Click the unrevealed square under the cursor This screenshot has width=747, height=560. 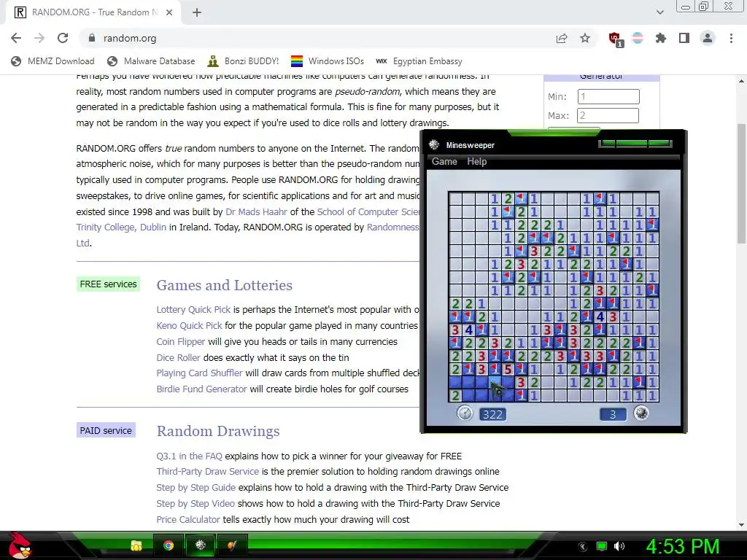[495, 382]
